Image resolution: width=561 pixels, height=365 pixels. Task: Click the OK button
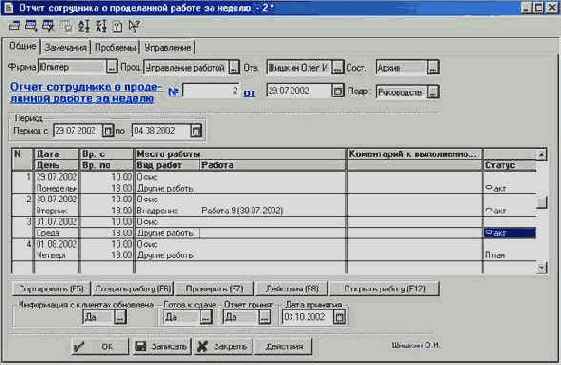[x=100, y=346]
